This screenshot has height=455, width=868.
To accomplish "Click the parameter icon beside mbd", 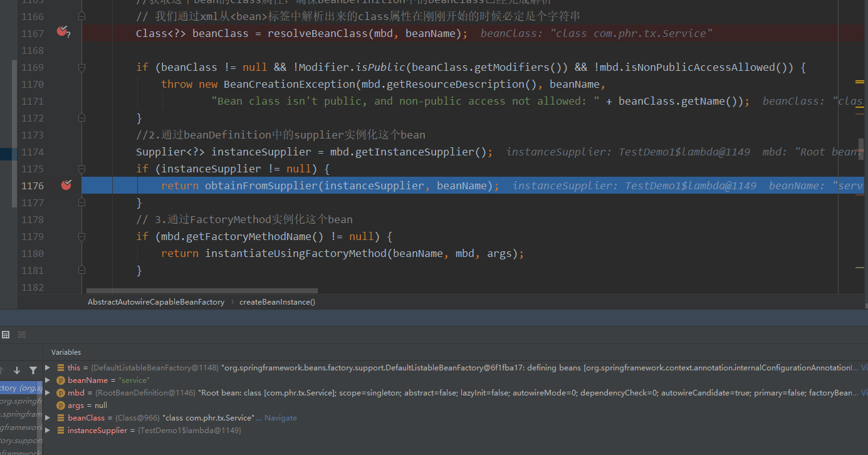I will pos(61,393).
